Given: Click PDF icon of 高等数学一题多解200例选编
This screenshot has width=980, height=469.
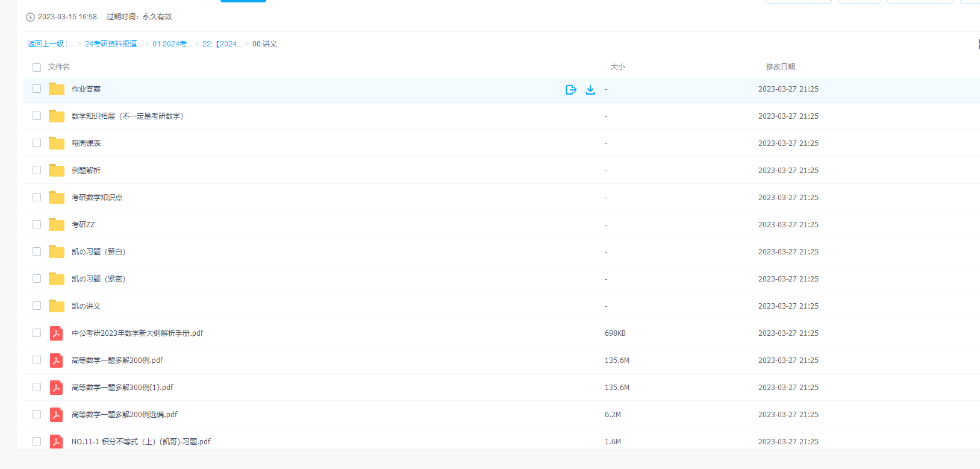Looking at the screenshot, I should click(x=57, y=415).
